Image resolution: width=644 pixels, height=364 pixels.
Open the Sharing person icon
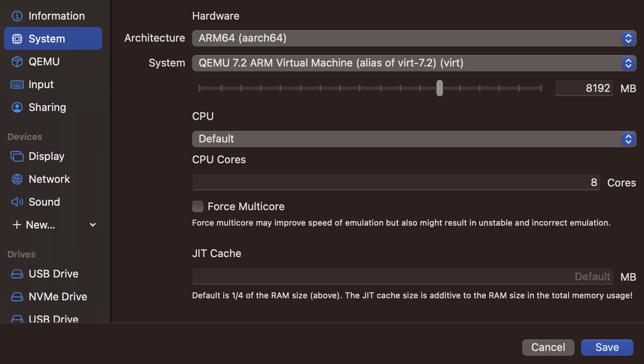(17, 107)
